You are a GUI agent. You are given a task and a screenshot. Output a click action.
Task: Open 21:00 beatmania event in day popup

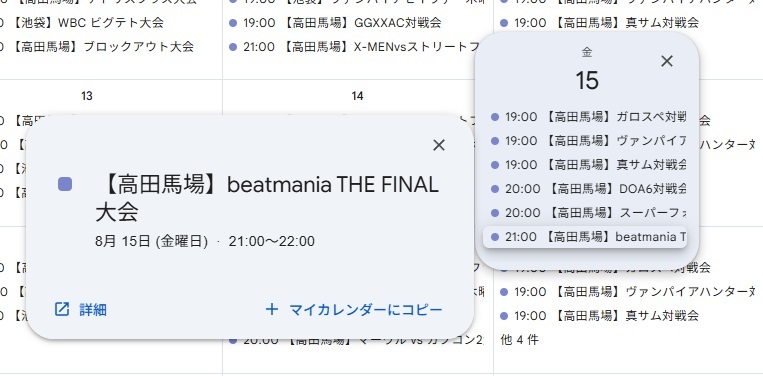585,237
